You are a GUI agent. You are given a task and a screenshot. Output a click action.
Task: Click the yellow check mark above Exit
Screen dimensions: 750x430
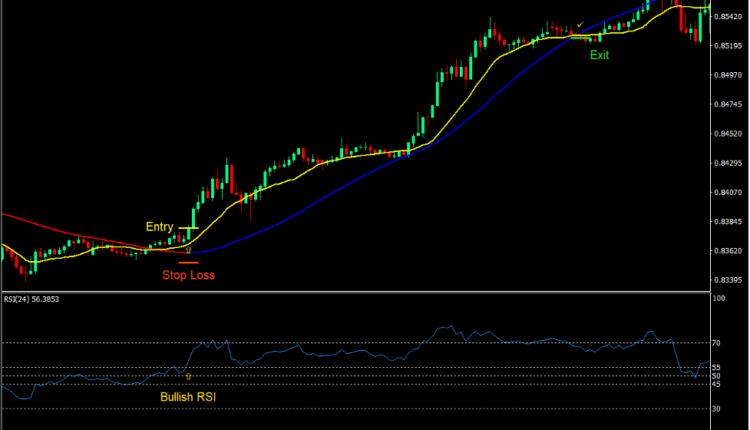tap(580, 25)
